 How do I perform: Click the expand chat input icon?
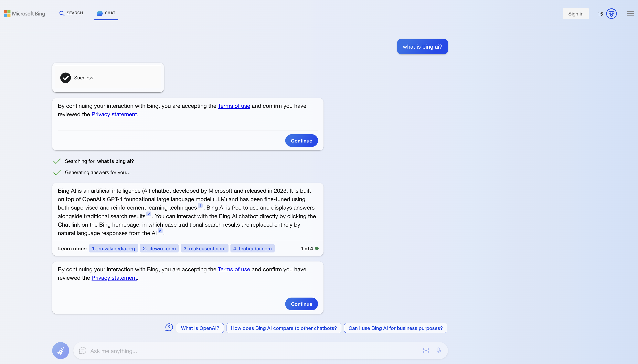[425, 350]
